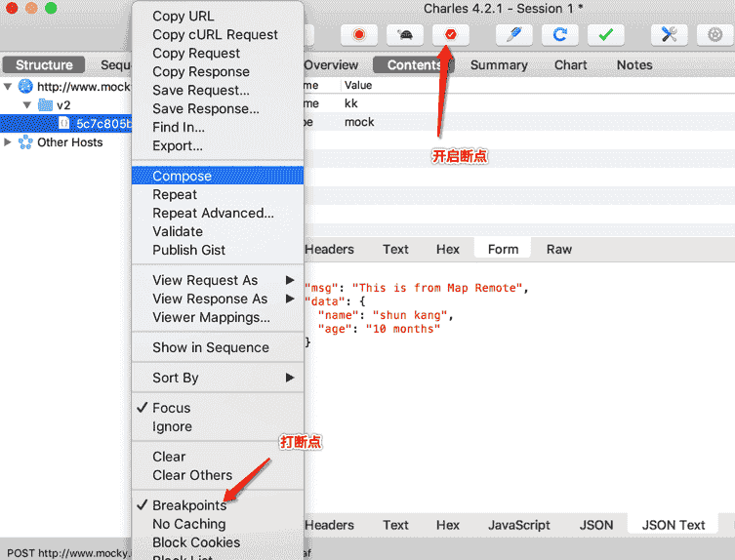Toggle throttling turtle icon
Viewport: 735px width, 560px height.
(x=405, y=35)
